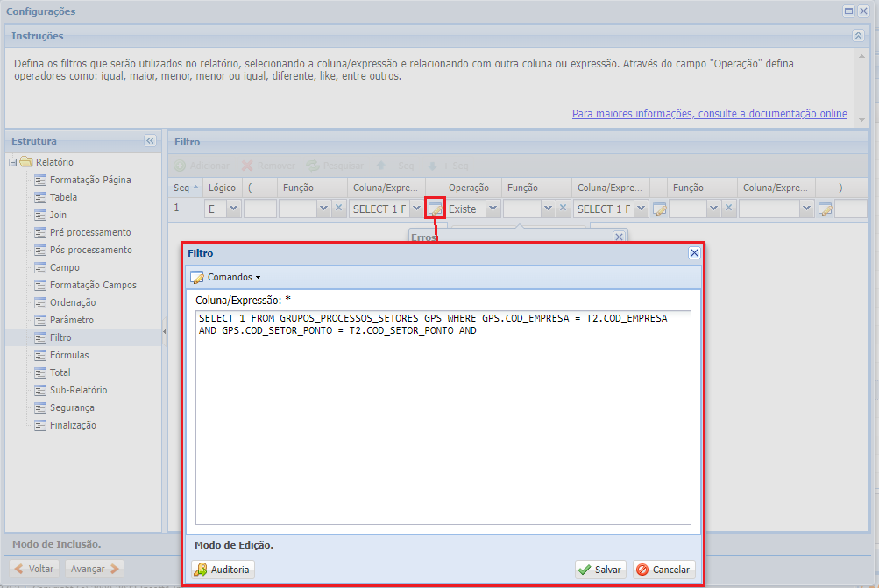Collapse the Relatório tree node
This screenshot has width=879, height=588.
click(x=13, y=162)
